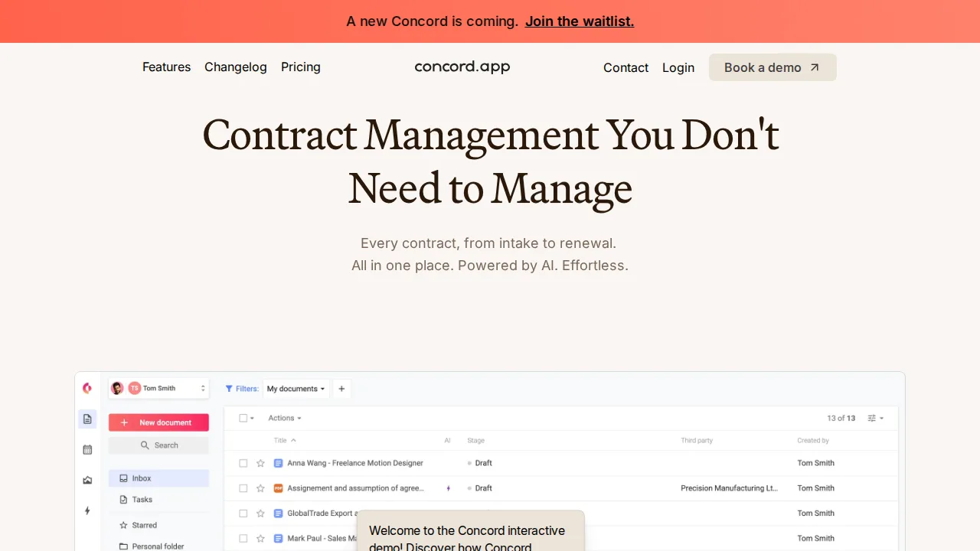980x551 pixels.
Task: Click the Welcome to the Concord demo popup
Action: 471,531
